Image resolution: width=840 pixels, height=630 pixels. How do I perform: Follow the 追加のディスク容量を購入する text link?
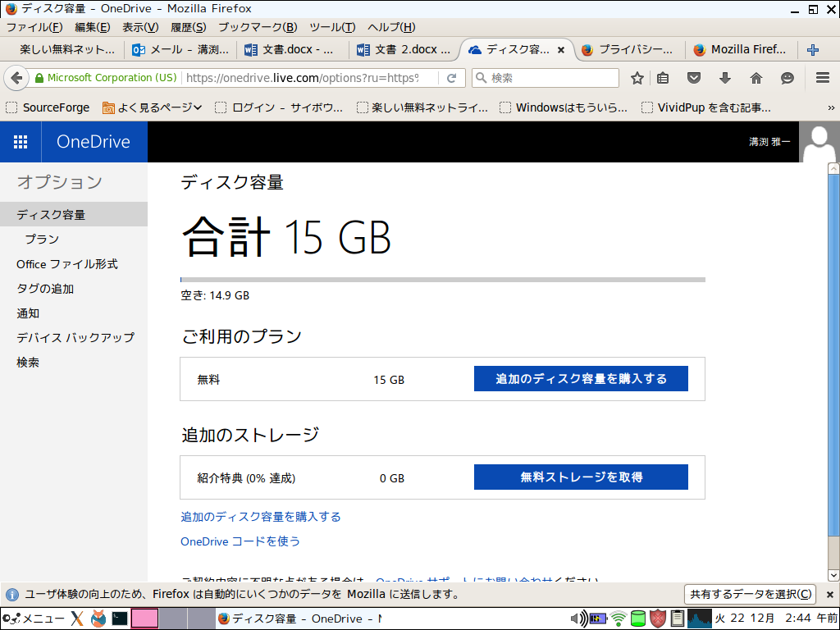tap(260, 517)
